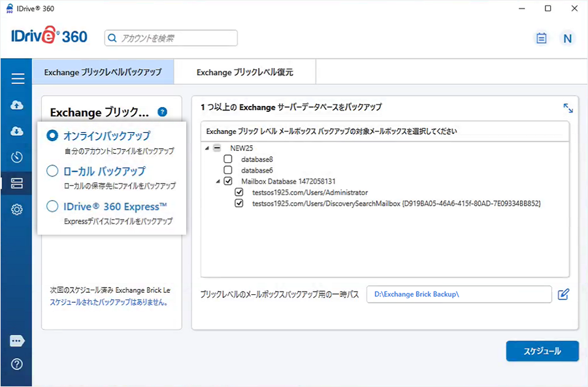Expand the database panel to full view
Viewport: 588px width, 387px height.
coord(568,108)
